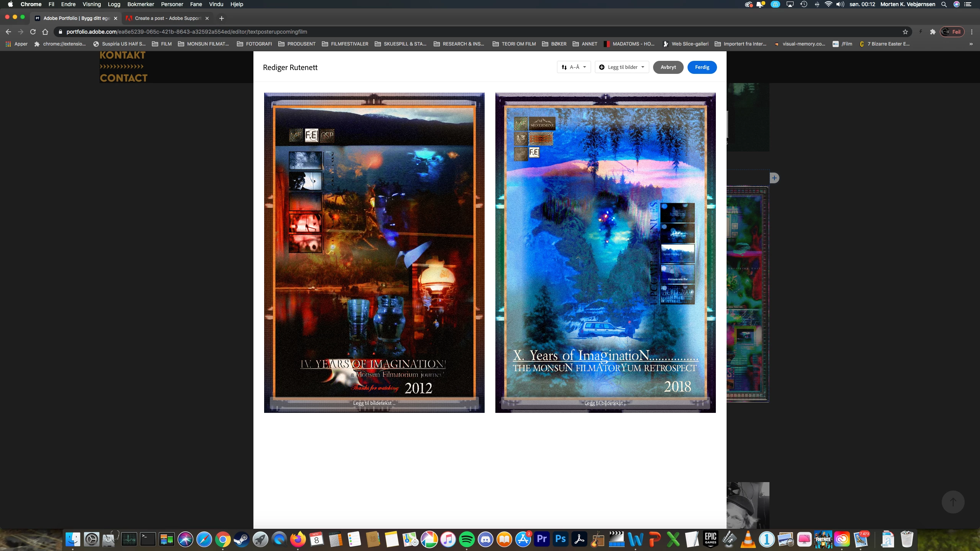Viewport: 980px width, 551px height.
Task: Expand the Legg til bilder dropdown
Action: 622,67
